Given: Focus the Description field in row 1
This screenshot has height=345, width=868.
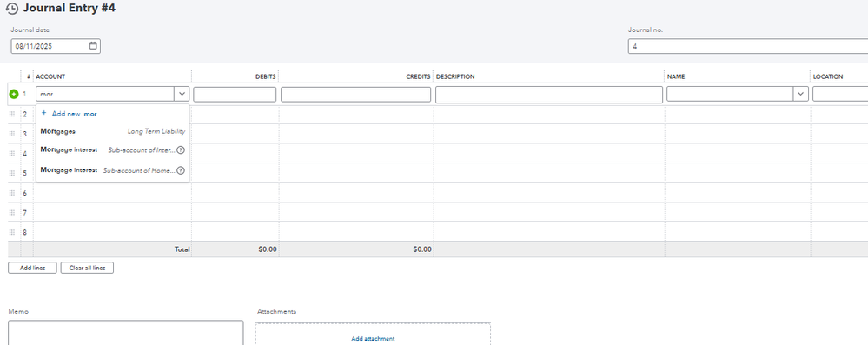Looking at the screenshot, I should click(548, 94).
